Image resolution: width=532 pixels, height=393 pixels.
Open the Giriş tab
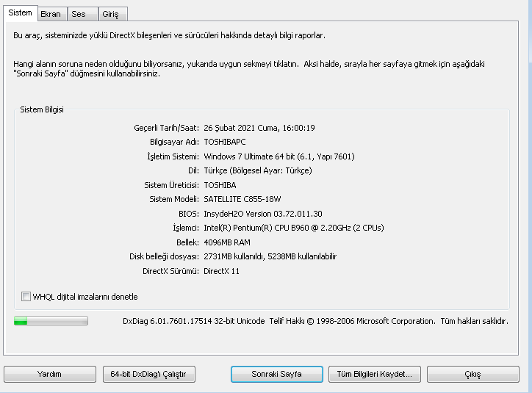pyautogui.click(x=113, y=14)
